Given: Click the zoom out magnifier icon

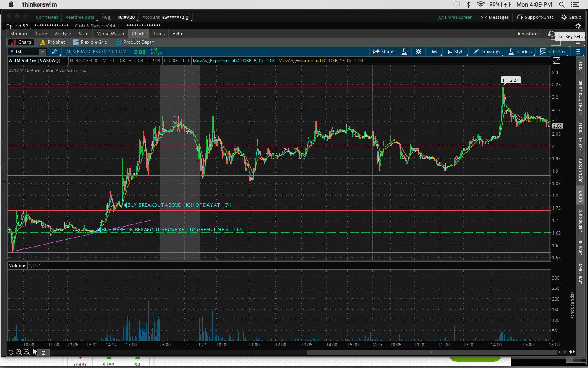Looking at the screenshot, I should point(27,352).
